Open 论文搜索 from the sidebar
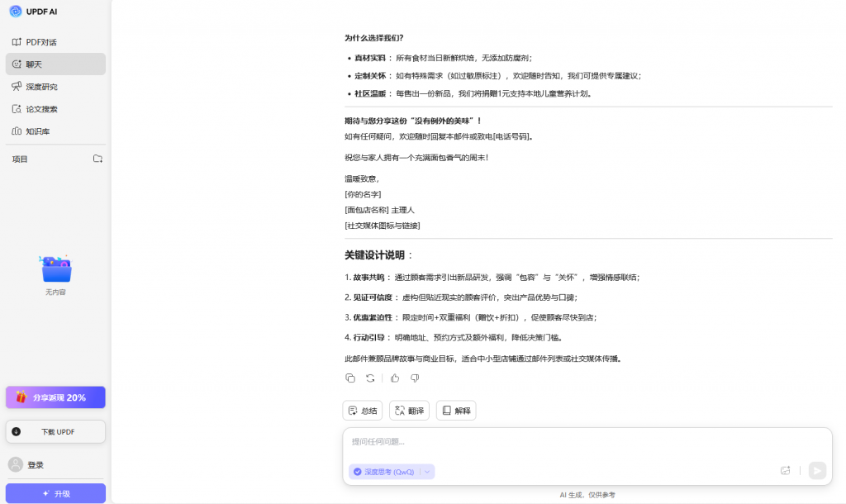 point(41,109)
